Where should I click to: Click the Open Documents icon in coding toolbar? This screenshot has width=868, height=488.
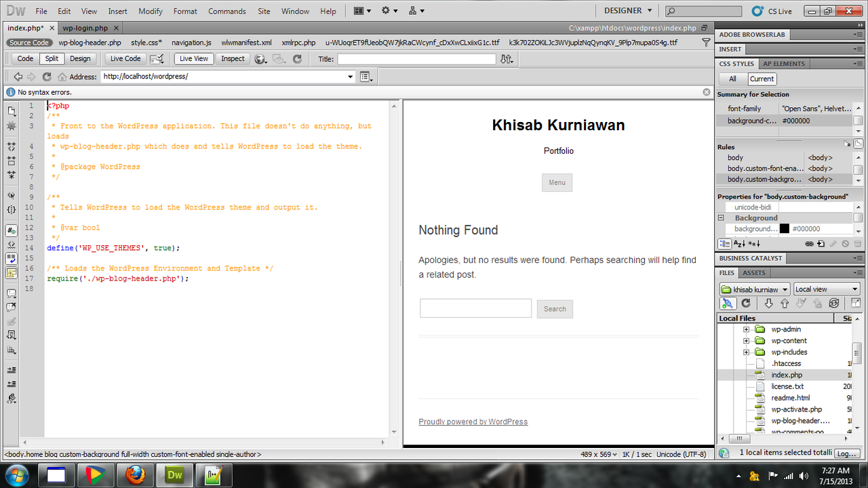coord(11,110)
